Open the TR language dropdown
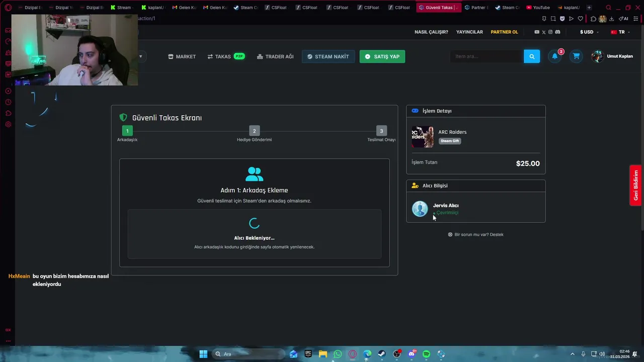The height and width of the screenshot is (362, 644). pos(620,32)
